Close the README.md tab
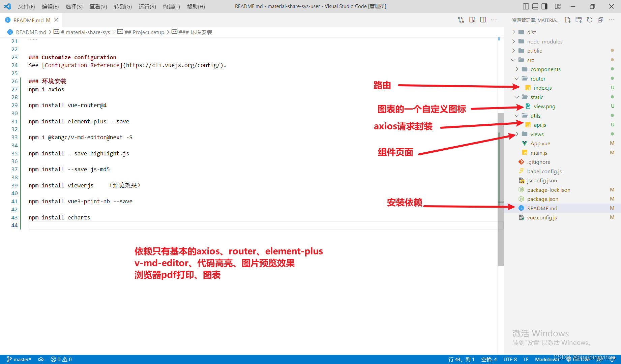 [56, 20]
